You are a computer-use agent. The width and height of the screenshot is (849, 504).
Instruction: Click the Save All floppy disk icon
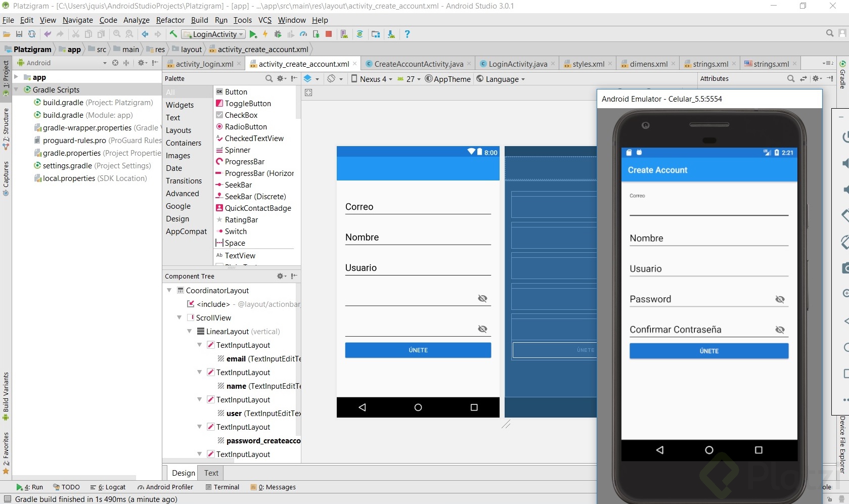[x=19, y=34]
